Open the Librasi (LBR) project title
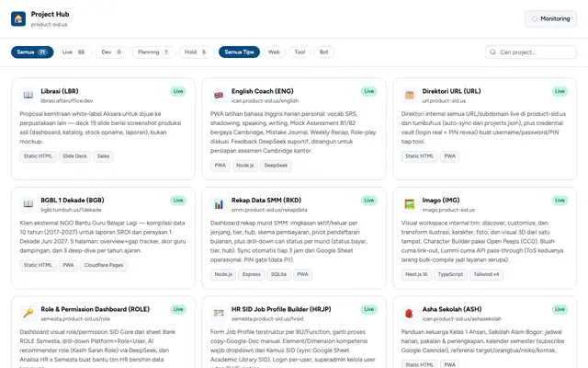Image resolution: width=588 pixels, height=368 pixels. click(x=60, y=91)
